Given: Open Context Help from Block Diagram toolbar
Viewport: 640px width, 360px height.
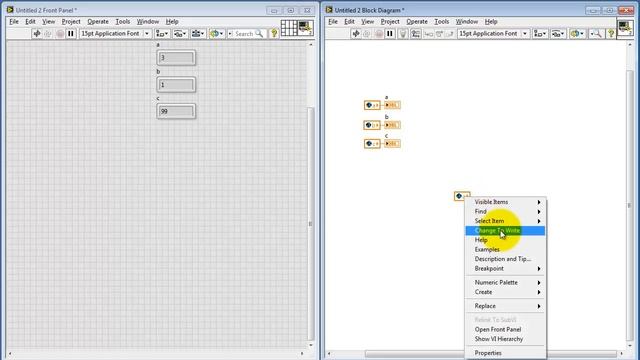Looking at the screenshot, I should pyautogui.click(x=611, y=33).
